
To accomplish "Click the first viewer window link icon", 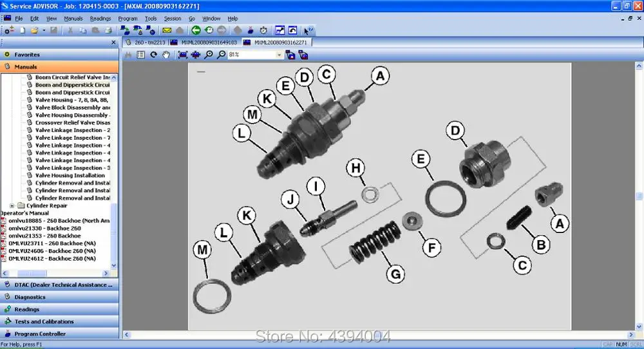I will (290, 55).
